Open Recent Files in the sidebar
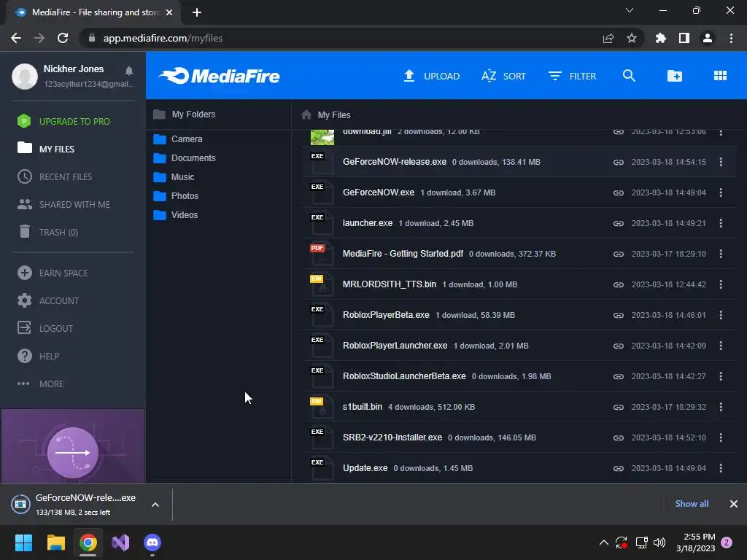The width and height of the screenshot is (747, 560). [55, 176]
